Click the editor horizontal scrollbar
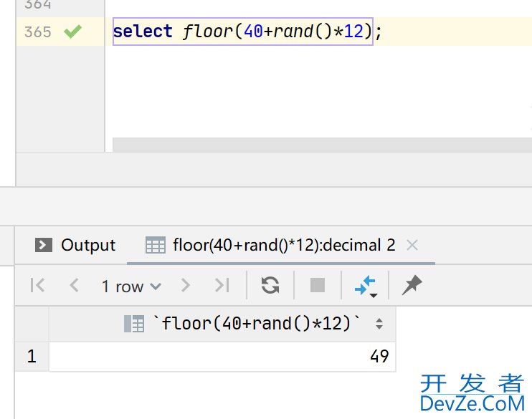The width and height of the screenshot is (532, 419). 322,145
